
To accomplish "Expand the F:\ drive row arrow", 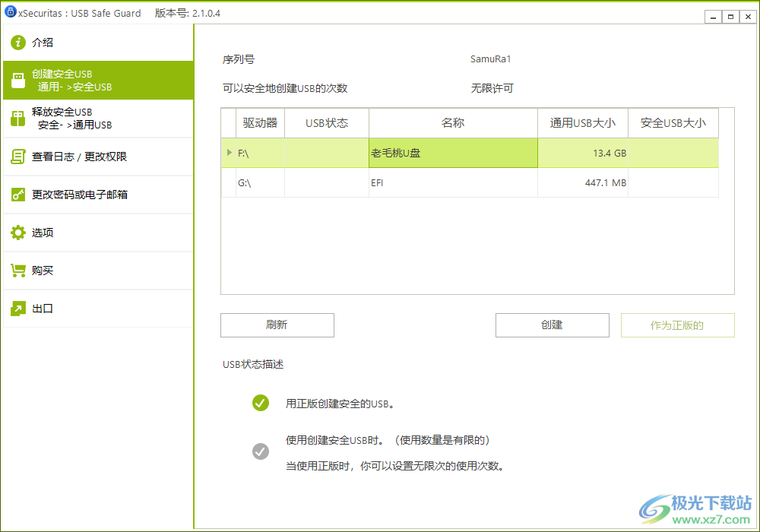I will point(229,153).
